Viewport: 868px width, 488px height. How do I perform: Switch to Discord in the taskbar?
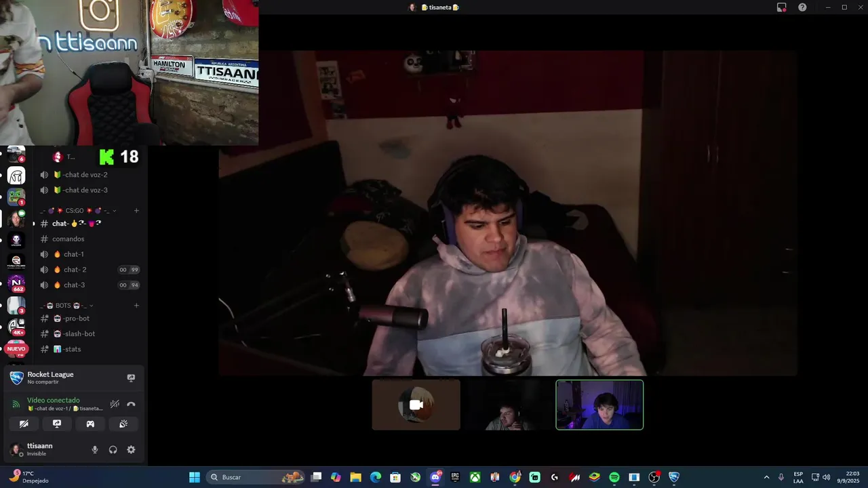[x=435, y=477]
